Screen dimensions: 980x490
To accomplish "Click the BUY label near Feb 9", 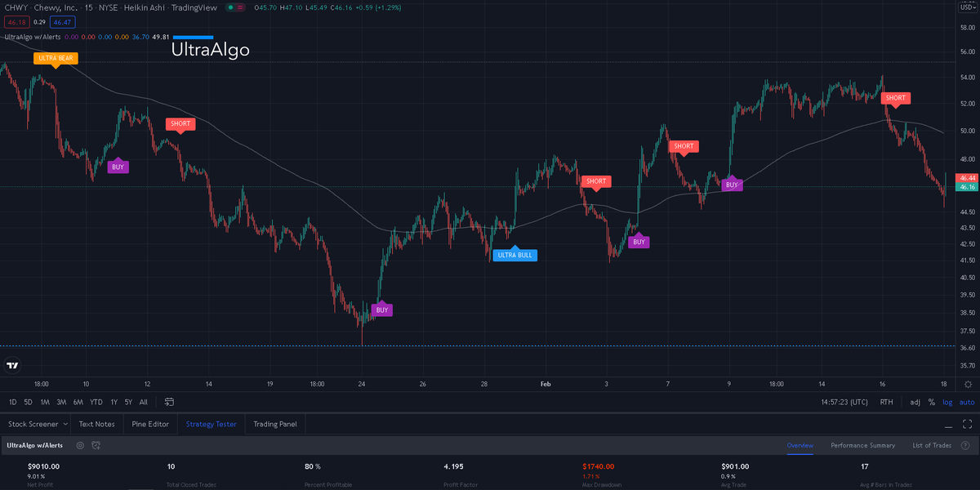I will [732, 185].
